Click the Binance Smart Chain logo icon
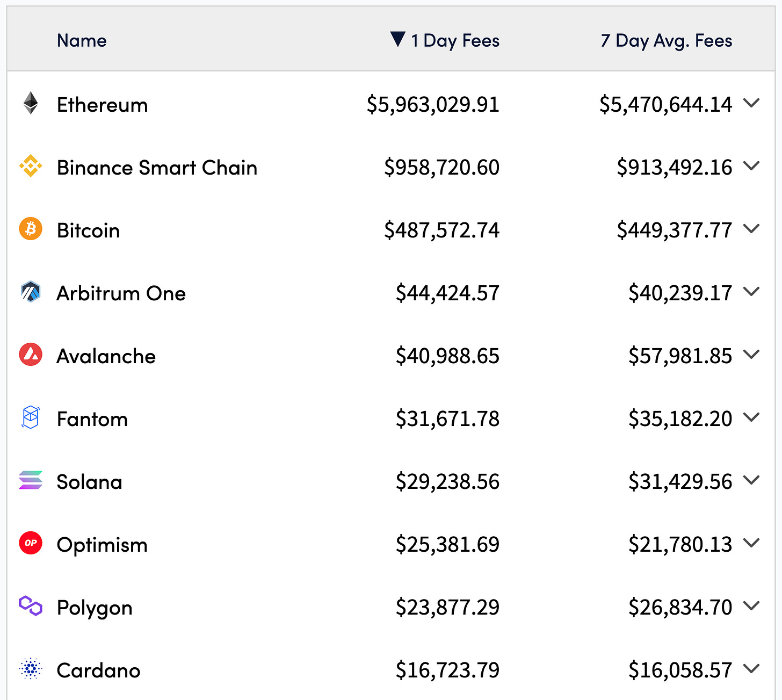782x700 pixels. (31, 166)
